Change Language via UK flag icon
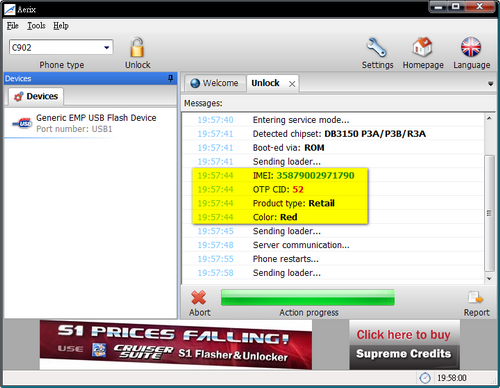 point(471,47)
